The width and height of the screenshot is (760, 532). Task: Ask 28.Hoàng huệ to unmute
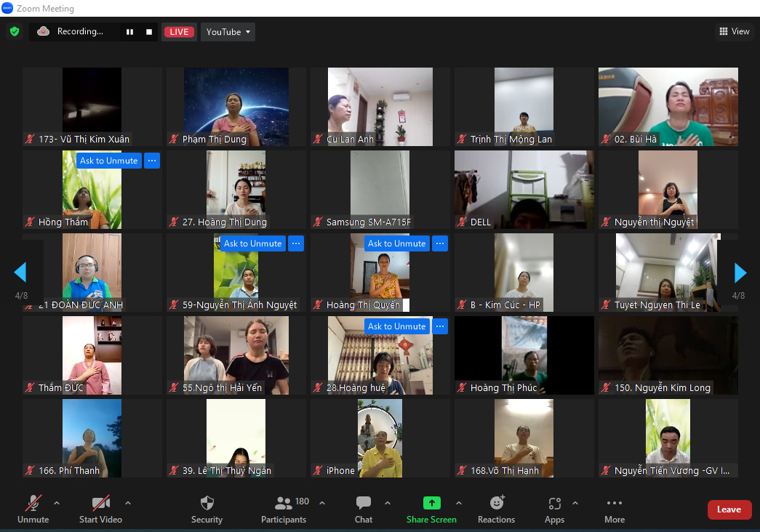[396, 326]
